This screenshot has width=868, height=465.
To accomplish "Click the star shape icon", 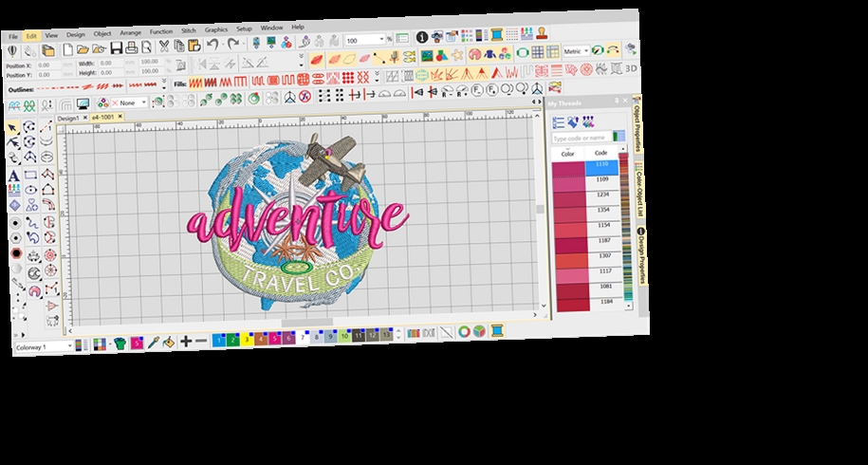I will tap(457, 55).
